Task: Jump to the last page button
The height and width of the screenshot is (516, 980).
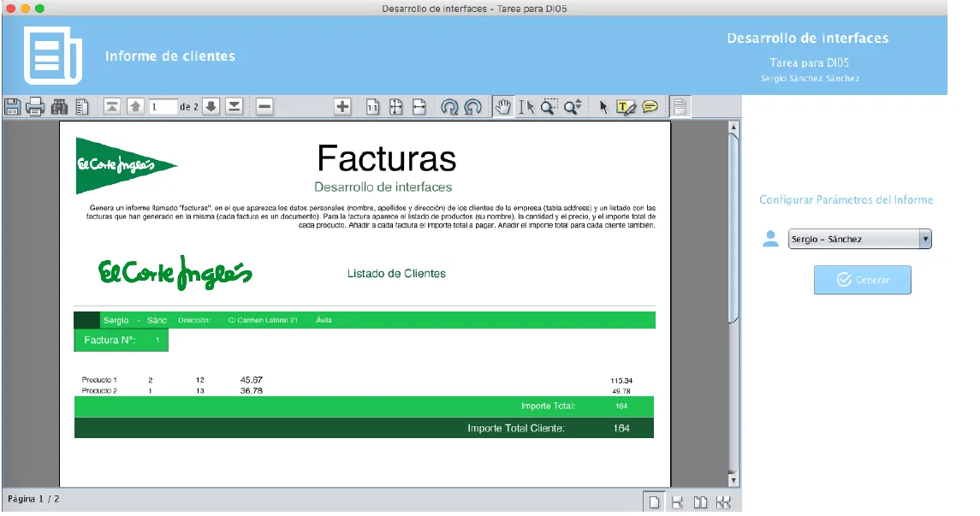Action: point(235,107)
